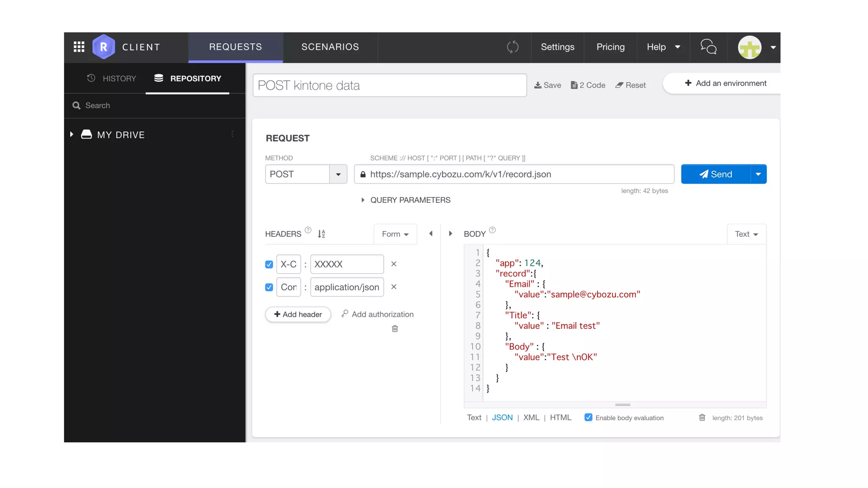Uncheck the X-C header checkbox
This screenshot has width=868, height=488.
[x=269, y=264]
